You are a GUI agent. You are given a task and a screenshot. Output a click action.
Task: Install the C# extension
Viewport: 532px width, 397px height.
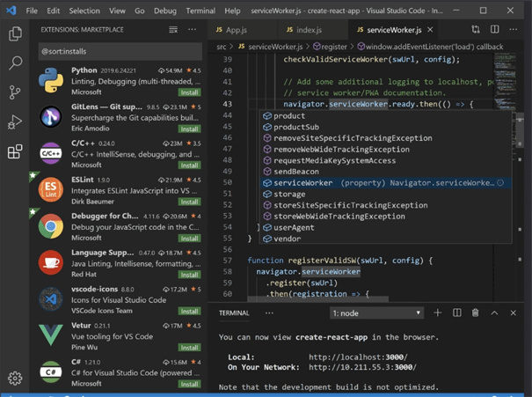(x=189, y=384)
